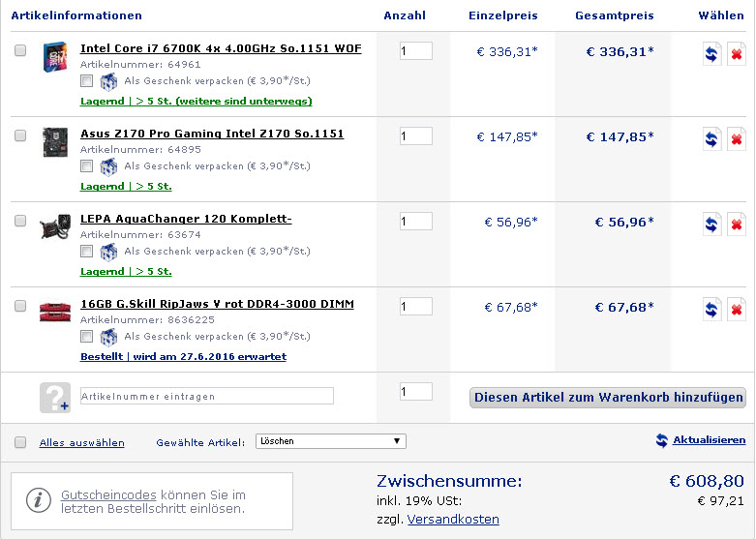Click Artikelnummer: 64961 text

(x=140, y=65)
